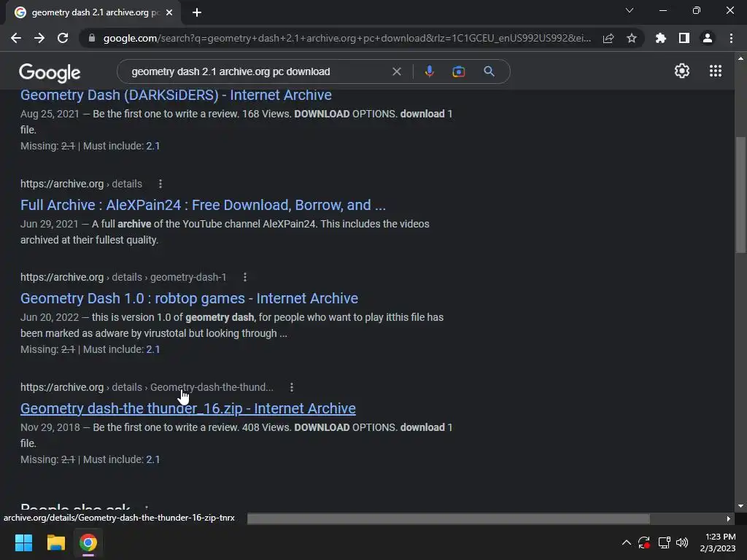Clear the Google search box
Screen dimensions: 747x560
point(396,71)
